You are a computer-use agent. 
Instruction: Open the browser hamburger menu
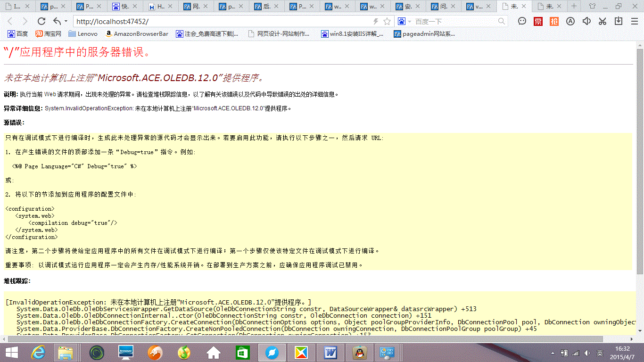pyautogui.click(x=634, y=21)
